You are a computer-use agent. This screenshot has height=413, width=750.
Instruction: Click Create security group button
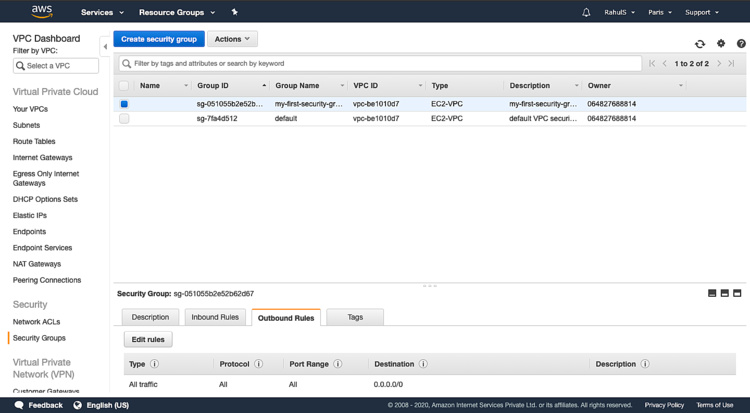coord(159,39)
